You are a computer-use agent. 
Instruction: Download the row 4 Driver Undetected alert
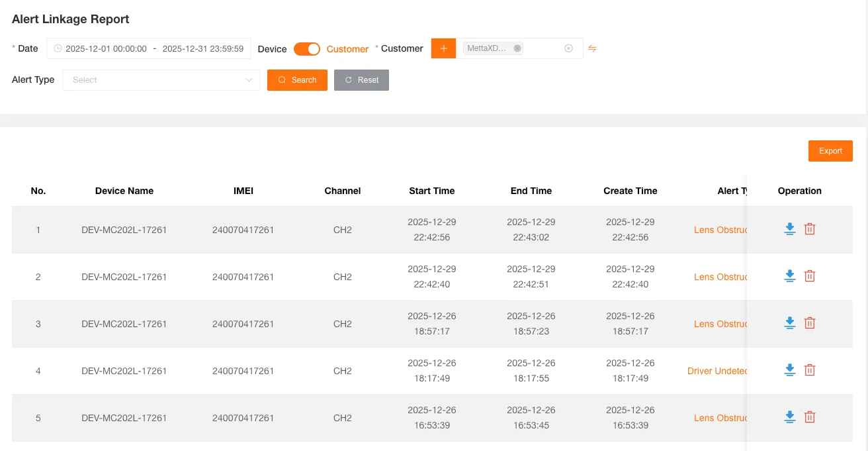pyautogui.click(x=789, y=370)
